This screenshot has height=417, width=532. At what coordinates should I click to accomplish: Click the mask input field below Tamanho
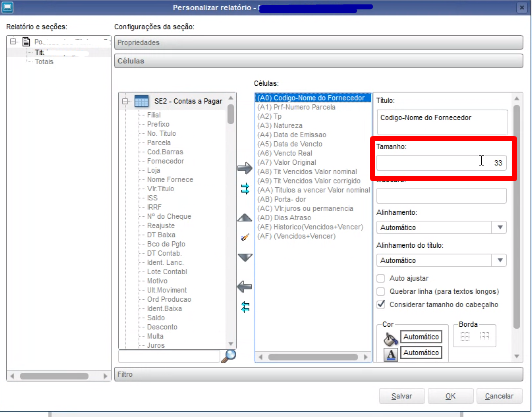point(441,196)
